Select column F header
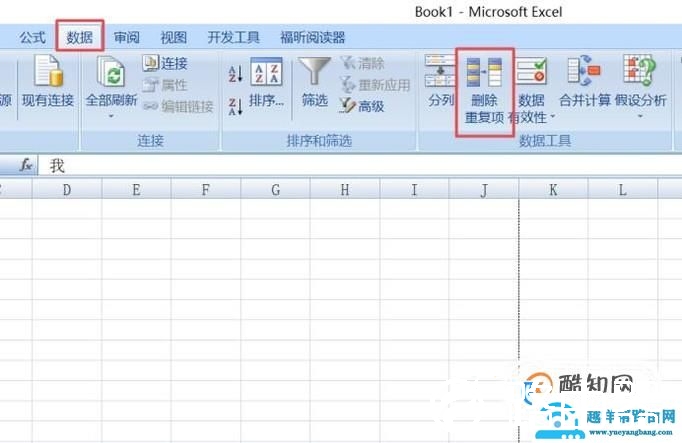The width and height of the screenshot is (682, 443). tap(206, 190)
